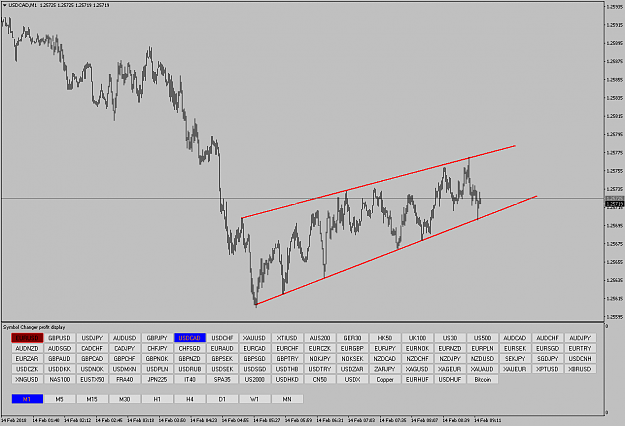The image size is (625, 426).
Task: Switch to the GER30 index
Action: point(352,338)
